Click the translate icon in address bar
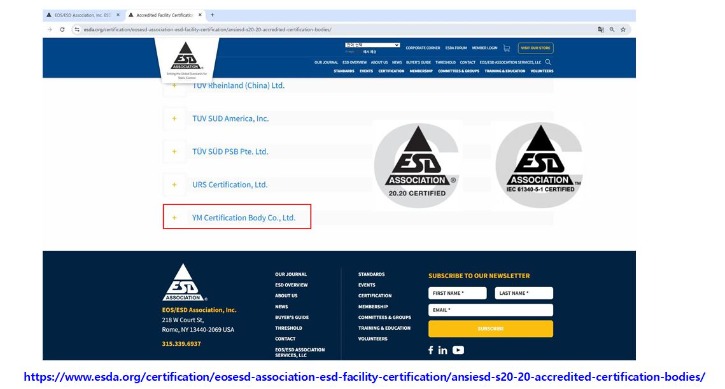This screenshot has height=389, width=725. pyautogui.click(x=601, y=30)
